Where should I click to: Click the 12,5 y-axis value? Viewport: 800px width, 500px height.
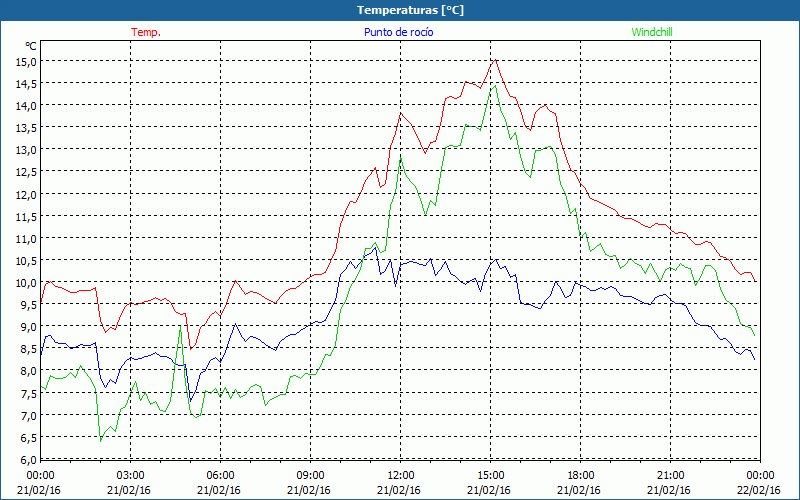(27, 172)
